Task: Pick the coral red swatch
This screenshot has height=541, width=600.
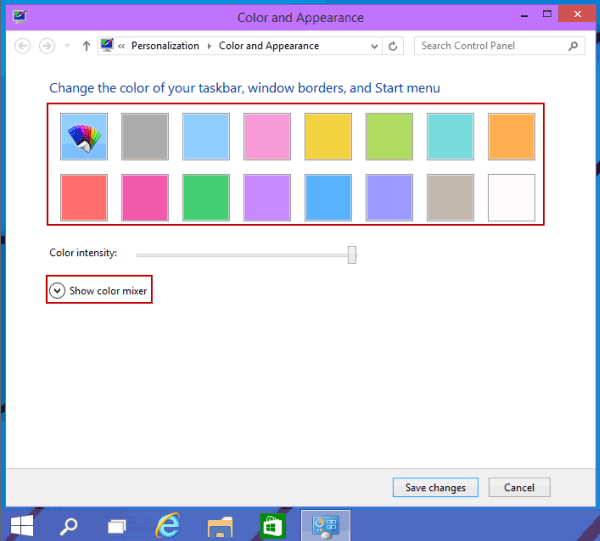Action: pos(84,198)
